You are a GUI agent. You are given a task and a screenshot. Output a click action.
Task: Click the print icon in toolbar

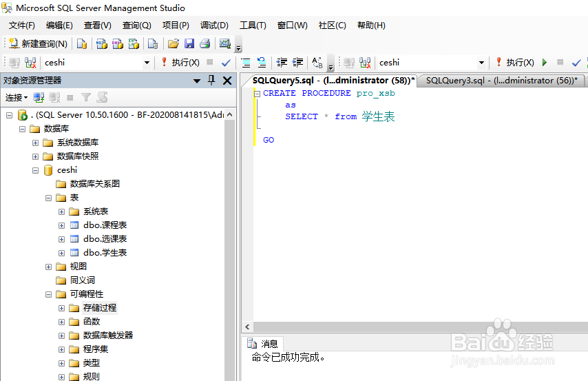(204, 44)
